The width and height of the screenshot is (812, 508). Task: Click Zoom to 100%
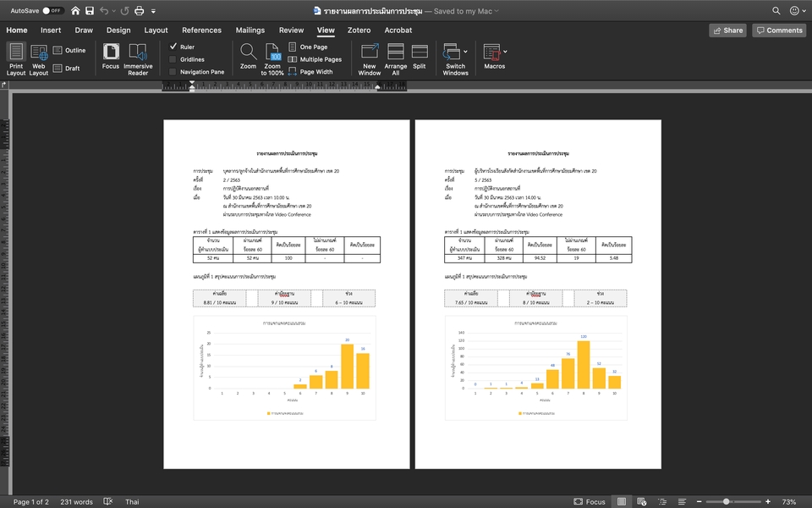(272, 59)
